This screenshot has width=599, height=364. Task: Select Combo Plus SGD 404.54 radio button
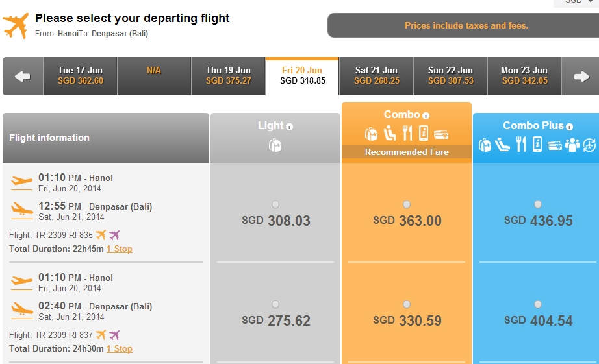coord(538,304)
